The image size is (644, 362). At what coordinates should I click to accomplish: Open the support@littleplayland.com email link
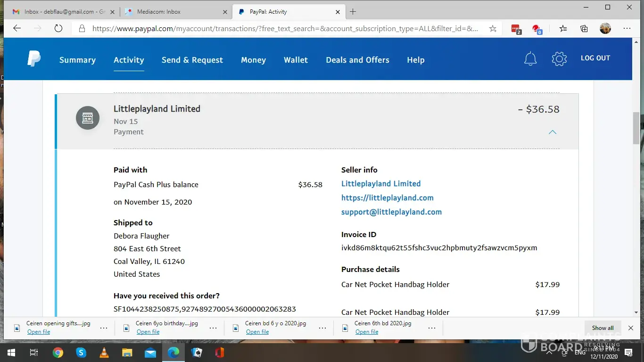391,212
